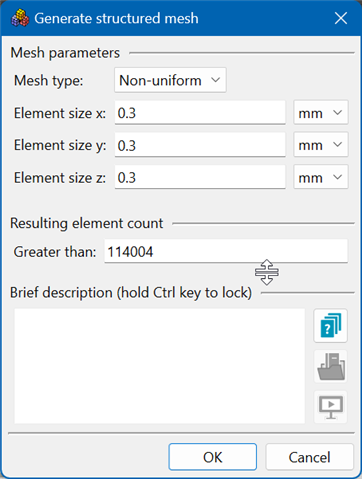This screenshot has height=479, width=362.
Task: Confirm mesh settings with OK
Action: tap(213, 457)
